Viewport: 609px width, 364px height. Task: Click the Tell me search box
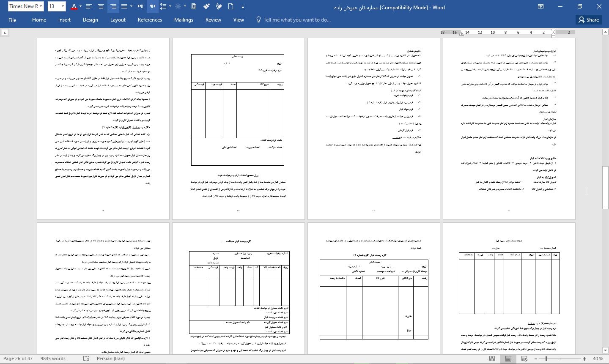(297, 20)
